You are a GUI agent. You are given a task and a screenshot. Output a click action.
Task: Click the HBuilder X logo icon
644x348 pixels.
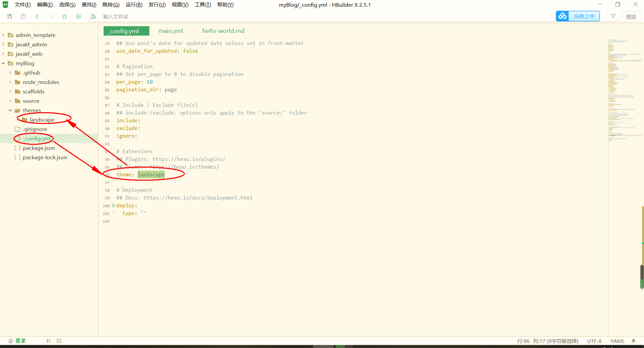[x=5, y=5]
